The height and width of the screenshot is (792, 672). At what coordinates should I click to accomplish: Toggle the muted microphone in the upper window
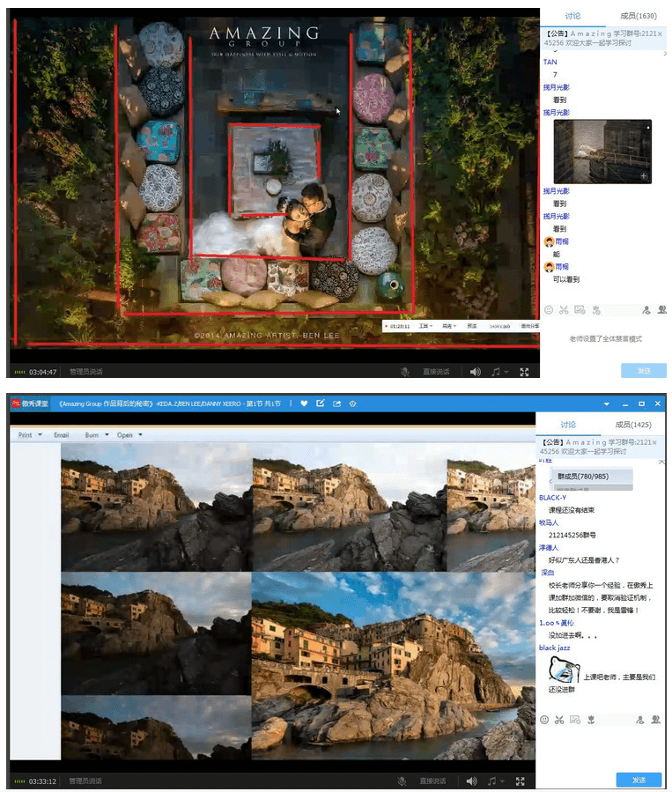point(404,372)
